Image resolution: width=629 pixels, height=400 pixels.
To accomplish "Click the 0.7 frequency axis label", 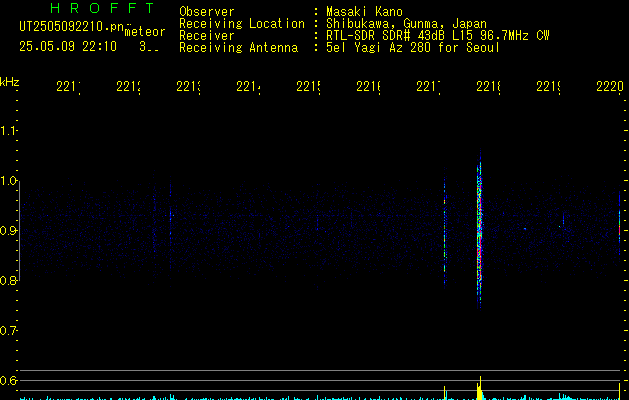I will point(8,331).
